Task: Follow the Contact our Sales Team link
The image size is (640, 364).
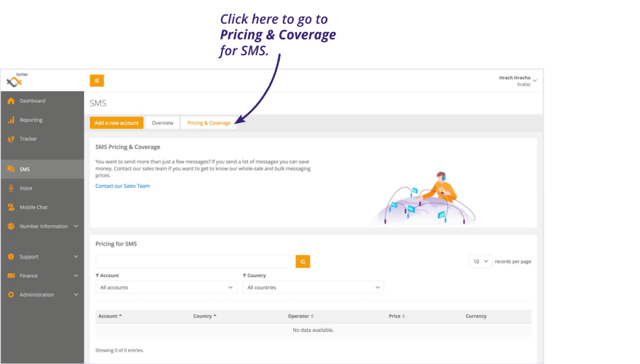Action: 123,186
